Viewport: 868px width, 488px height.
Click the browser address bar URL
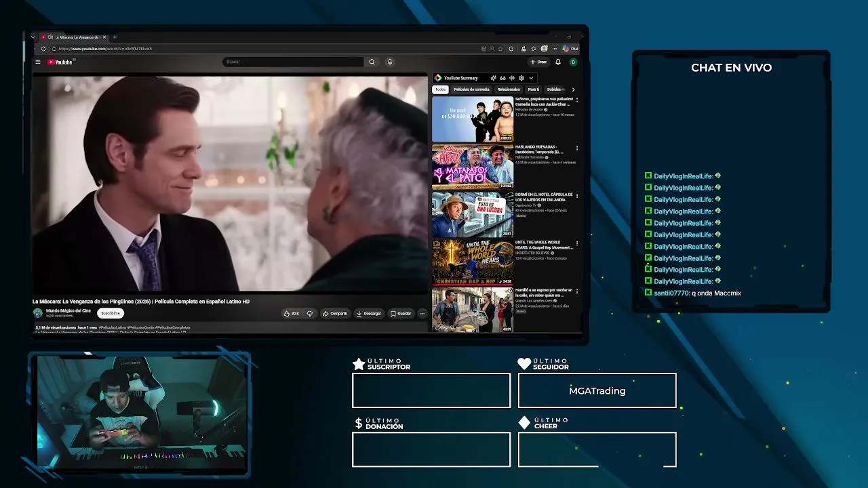coord(105,49)
